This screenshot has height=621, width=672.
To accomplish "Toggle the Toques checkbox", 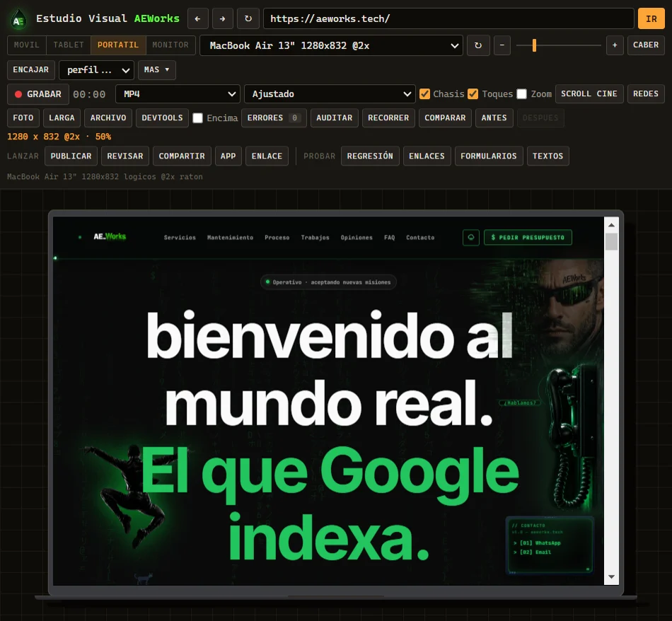I will pyautogui.click(x=473, y=94).
